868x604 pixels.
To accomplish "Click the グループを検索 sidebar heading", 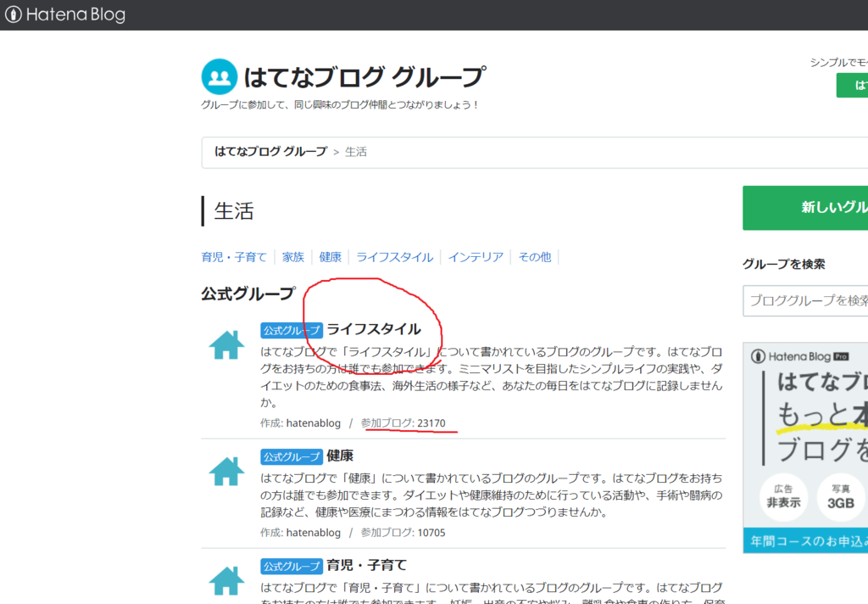I will pos(784,265).
